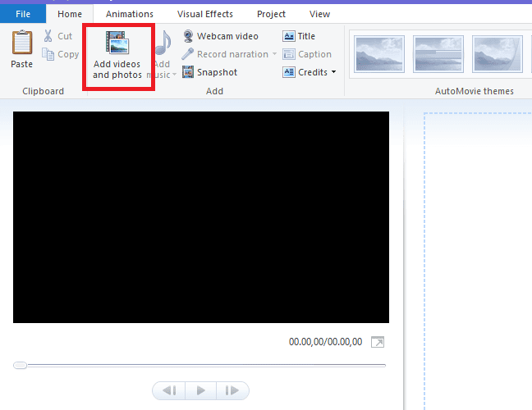This screenshot has width=532, height=410.
Task: Switch to the View tab
Action: coord(319,14)
